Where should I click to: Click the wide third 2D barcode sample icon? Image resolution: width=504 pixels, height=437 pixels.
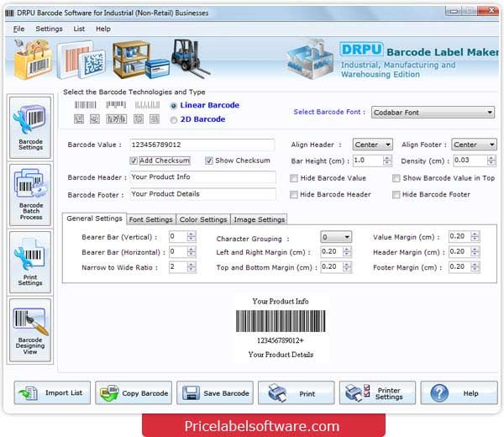117,119
